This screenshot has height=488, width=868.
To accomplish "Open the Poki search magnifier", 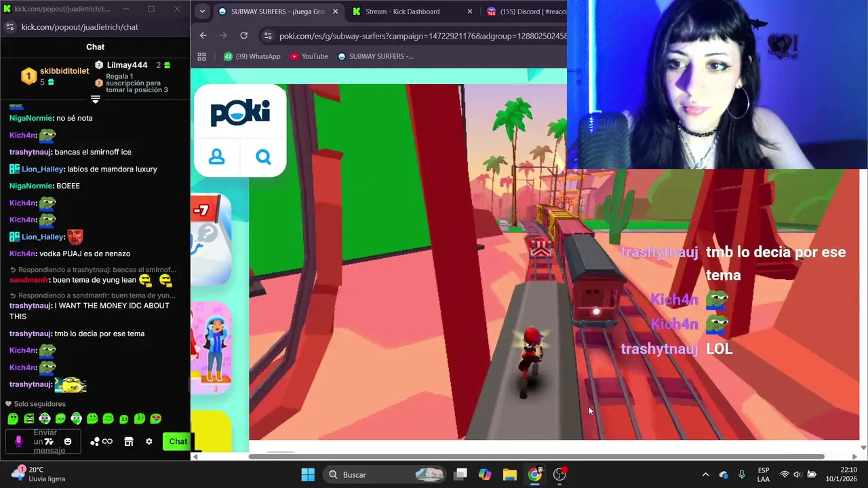I will coord(263,157).
